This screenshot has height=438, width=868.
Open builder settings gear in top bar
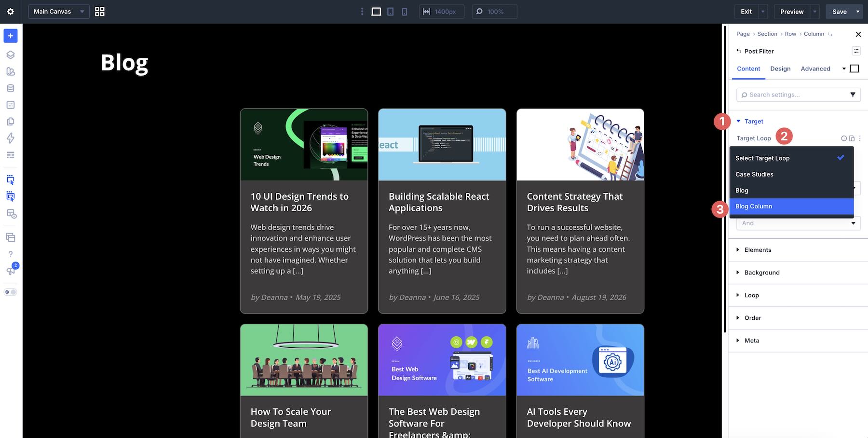click(11, 12)
